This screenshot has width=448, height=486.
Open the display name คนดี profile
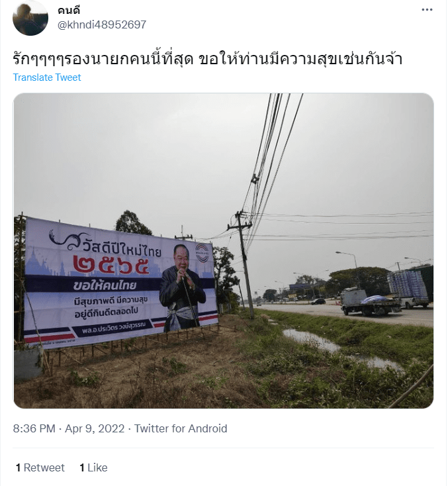[x=69, y=11]
